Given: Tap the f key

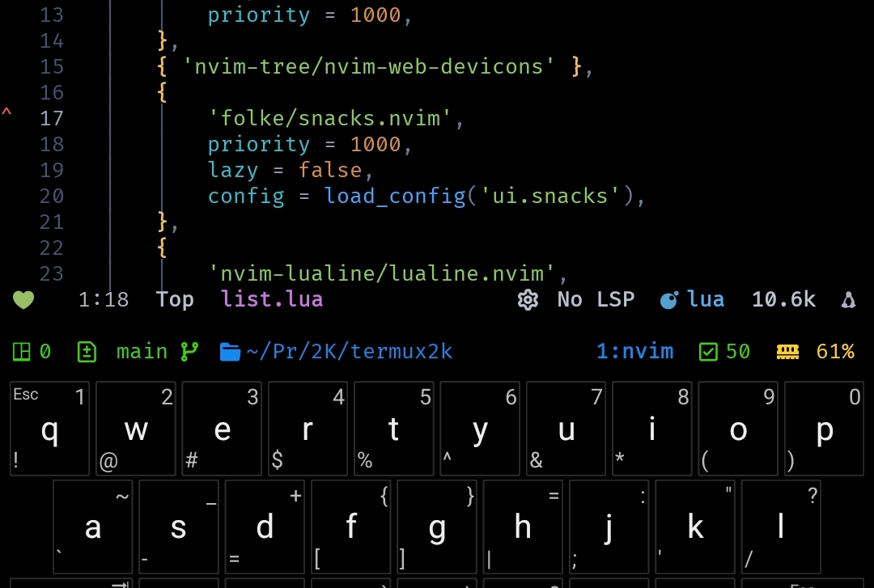Looking at the screenshot, I should (x=350, y=527).
